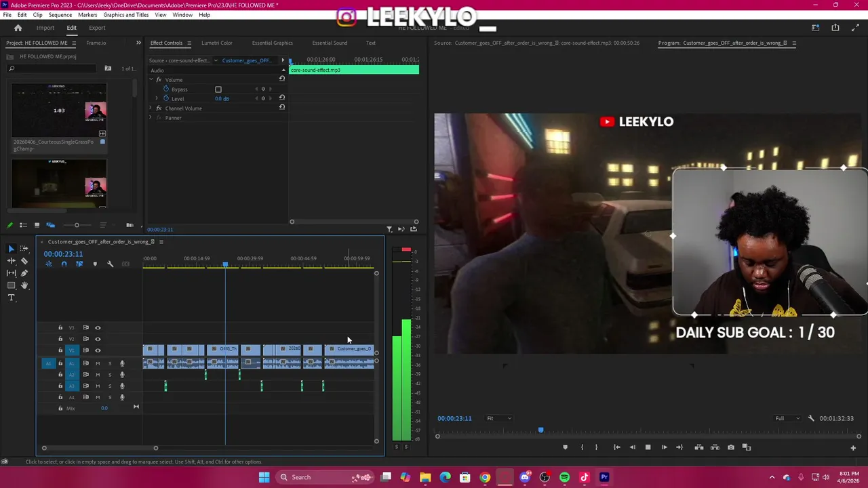868x488 pixels.
Task: Expand the Level property
Action: (x=157, y=99)
